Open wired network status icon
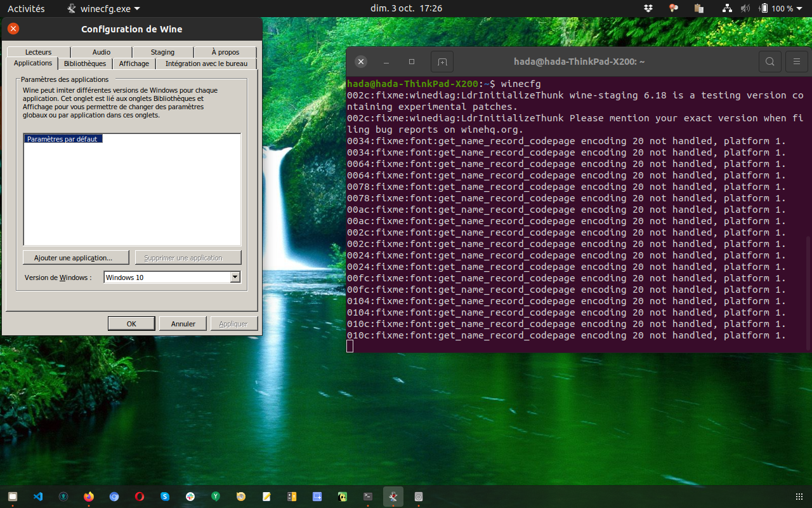The image size is (812, 508). click(728, 8)
